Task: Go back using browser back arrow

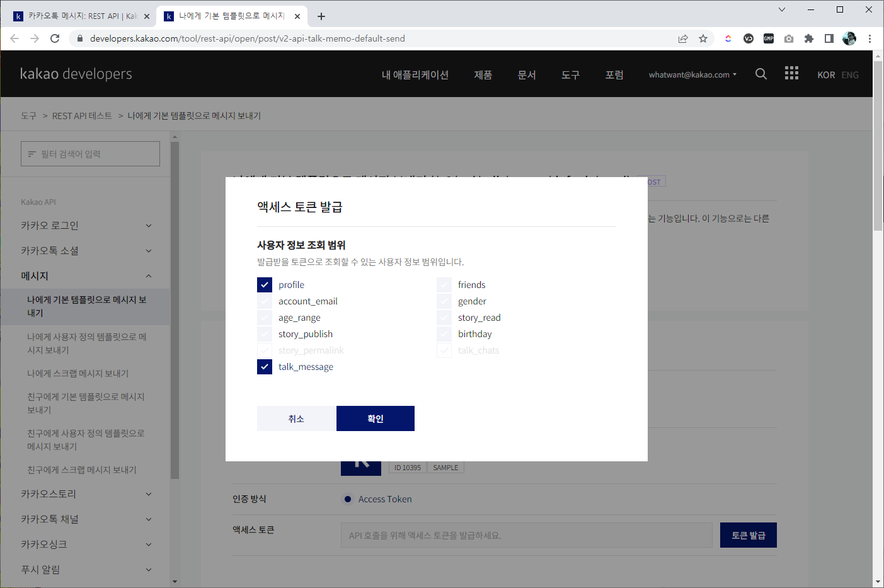Action: (14, 38)
